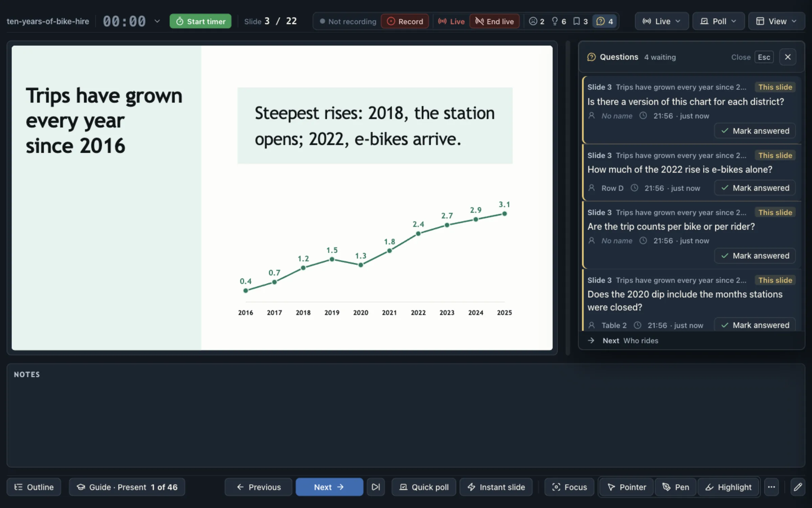The width and height of the screenshot is (812, 508).
Task: Click the slide preview thumbnail
Action: coord(282,198)
